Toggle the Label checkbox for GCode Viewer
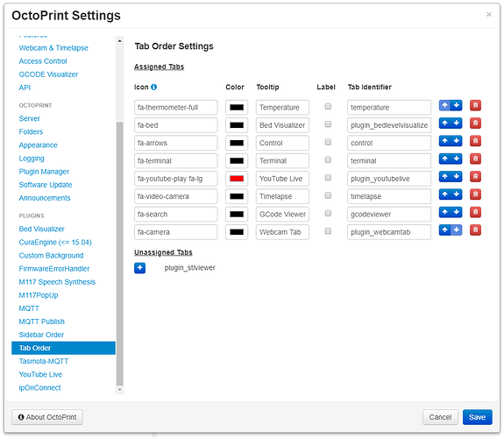 click(328, 213)
